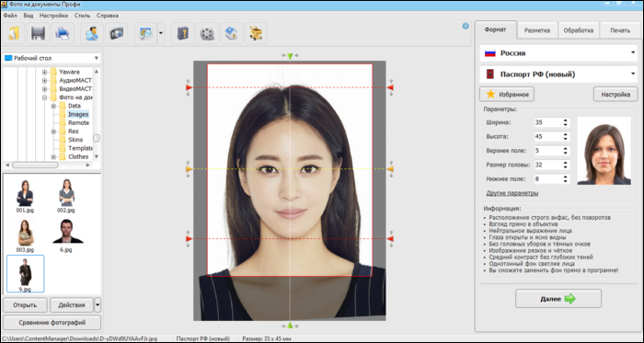
Task: Click the shopping cart purchase icon
Action: click(x=257, y=34)
